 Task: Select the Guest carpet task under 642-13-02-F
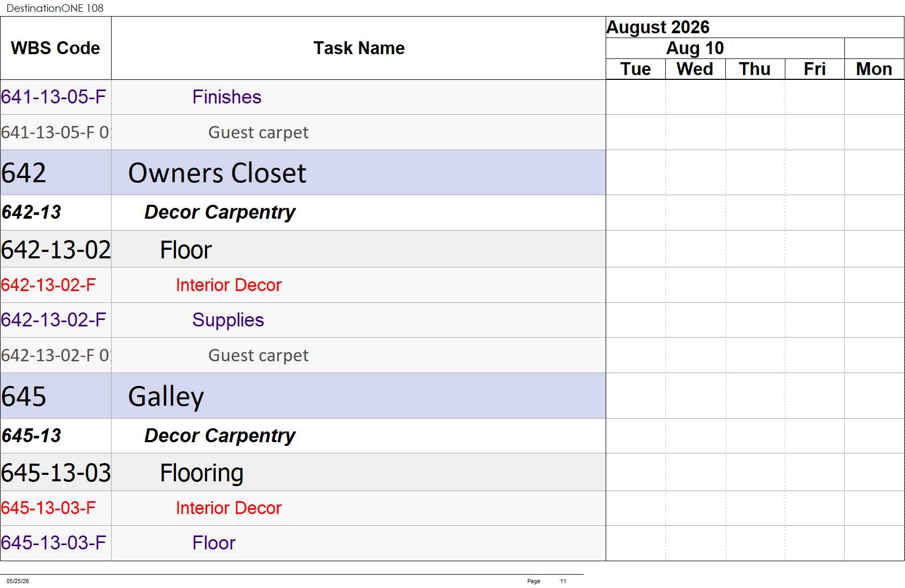coord(303,355)
